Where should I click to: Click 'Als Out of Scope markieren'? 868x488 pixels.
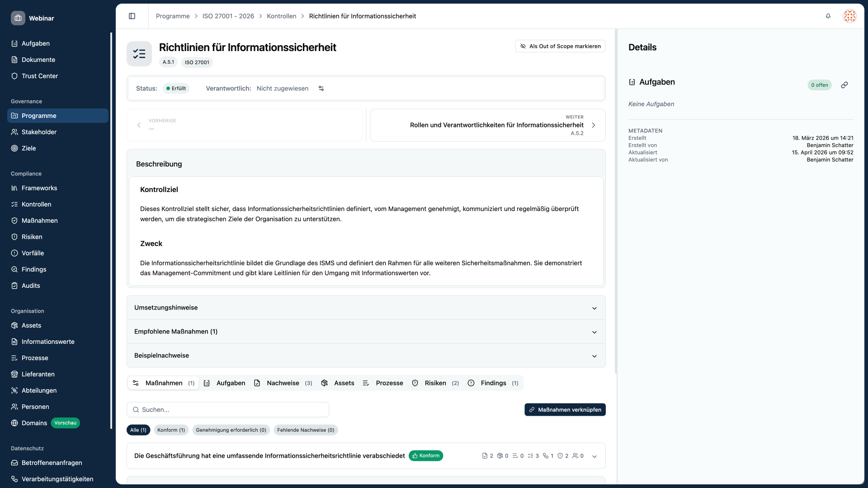tap(560, 46)
